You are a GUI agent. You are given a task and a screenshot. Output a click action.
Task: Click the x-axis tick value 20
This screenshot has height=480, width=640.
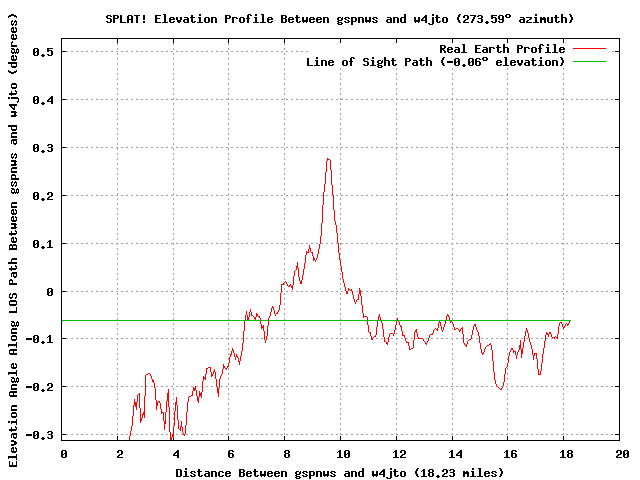pyautogui.click(x=622, y=454)
